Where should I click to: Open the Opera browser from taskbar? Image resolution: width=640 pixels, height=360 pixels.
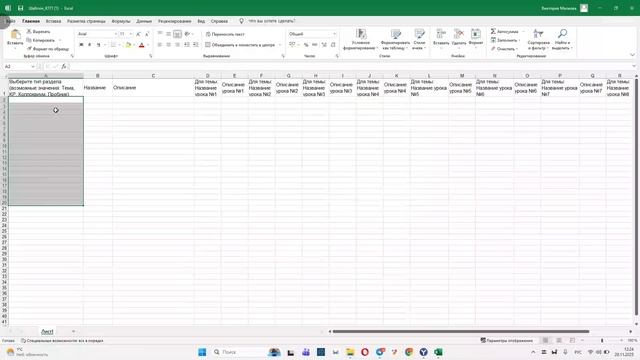(x=365, y=352)
